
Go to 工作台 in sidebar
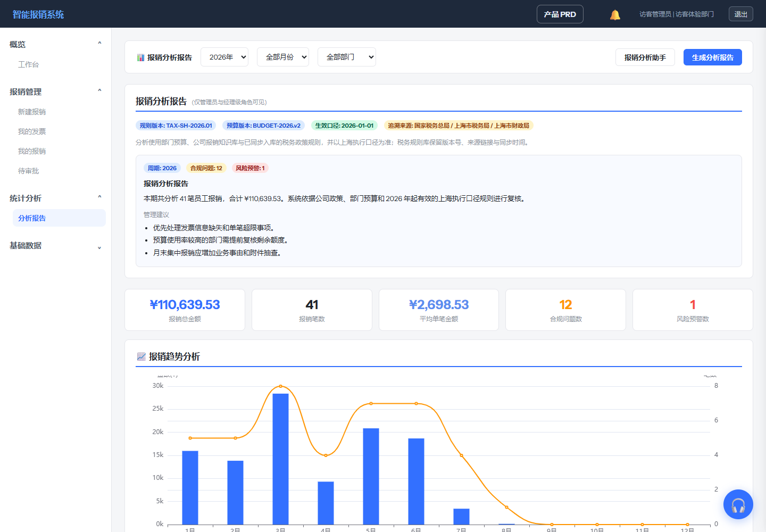(x=29, y=64)
